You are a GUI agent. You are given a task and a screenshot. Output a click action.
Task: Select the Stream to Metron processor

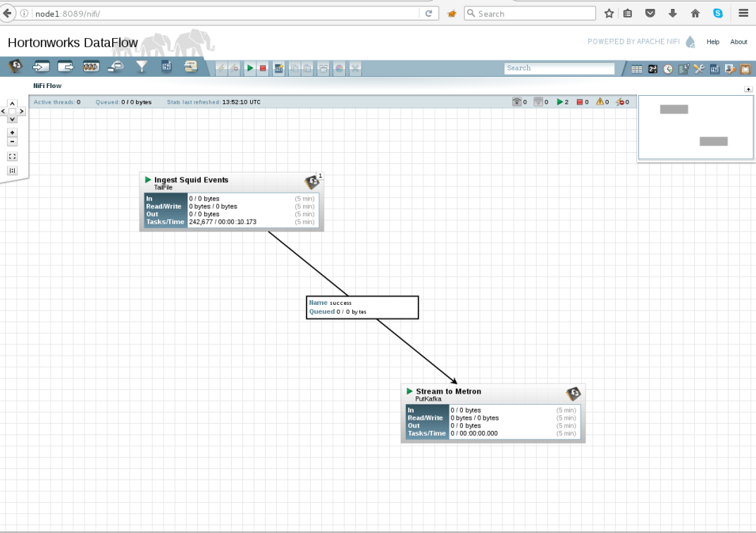[493, 413]
